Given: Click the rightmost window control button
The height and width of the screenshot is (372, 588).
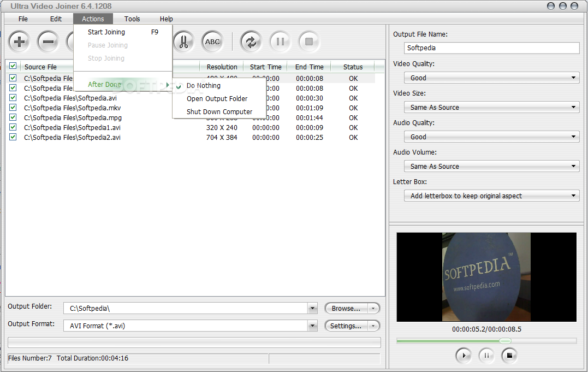Looking at the screenshot, I should 574,6.
